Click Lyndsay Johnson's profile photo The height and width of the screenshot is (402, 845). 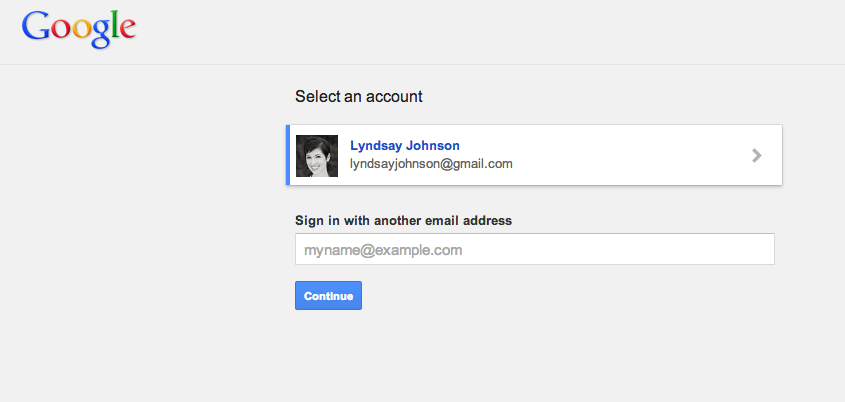point(317,156)
